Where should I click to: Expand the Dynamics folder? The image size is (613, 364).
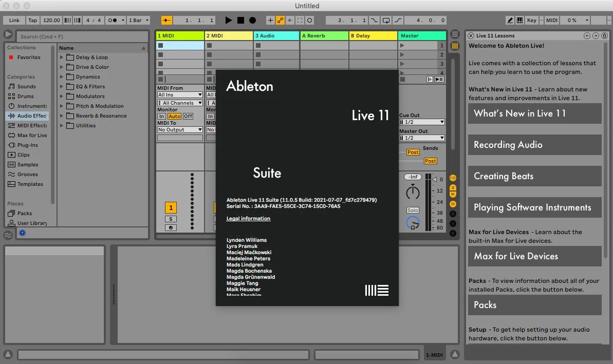pyautogui.click(x=61, y=76)
